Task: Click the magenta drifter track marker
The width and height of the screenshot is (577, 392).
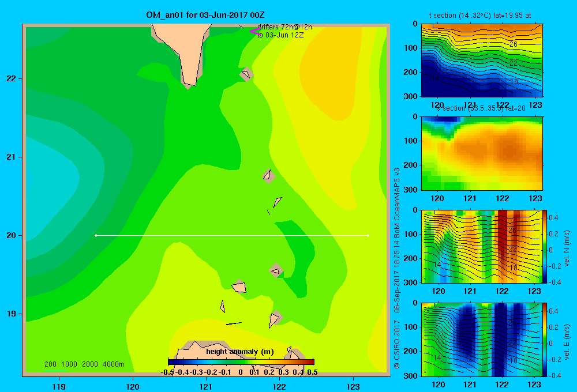Action: tap(255, 32)
